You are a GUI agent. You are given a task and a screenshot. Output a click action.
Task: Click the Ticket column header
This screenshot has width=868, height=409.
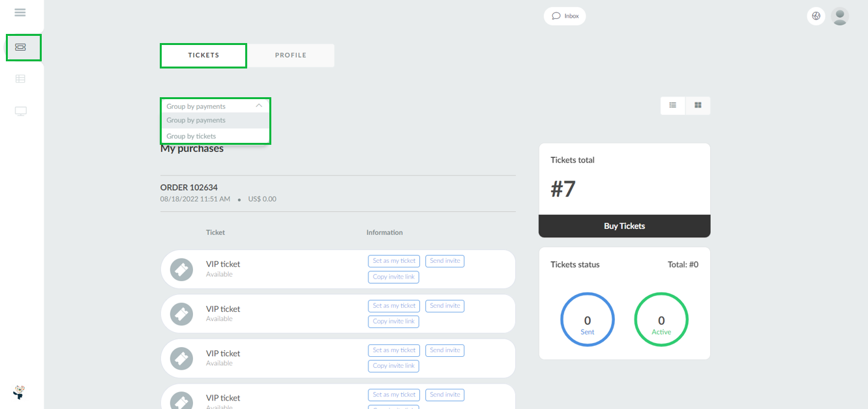point(215,233)
